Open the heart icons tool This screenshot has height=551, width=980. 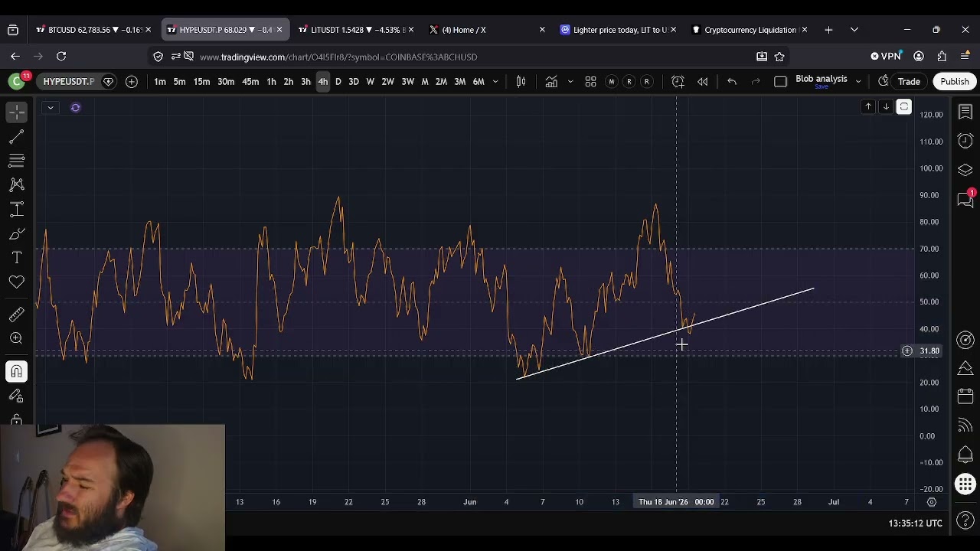click(17, 282)
